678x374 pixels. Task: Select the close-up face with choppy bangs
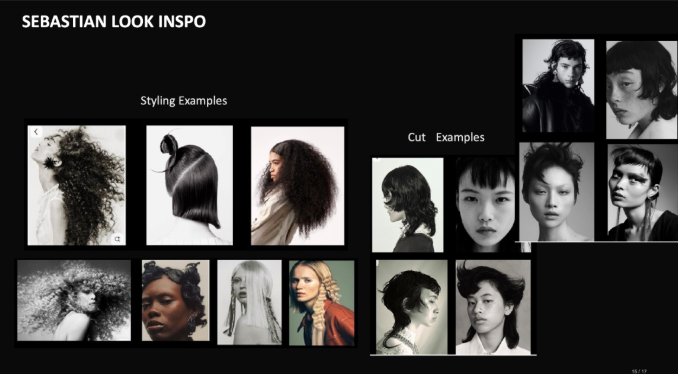point(487,204)
